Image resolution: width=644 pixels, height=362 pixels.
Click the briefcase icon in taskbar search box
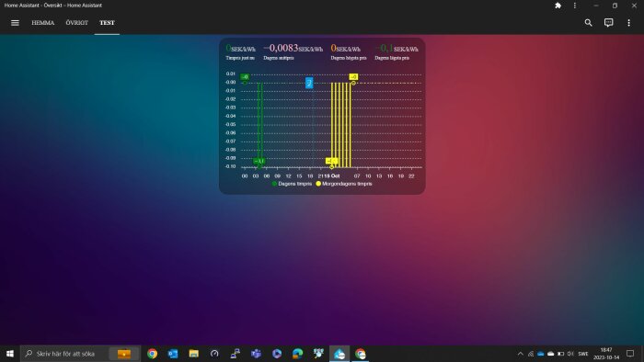(x=124, y=354)
